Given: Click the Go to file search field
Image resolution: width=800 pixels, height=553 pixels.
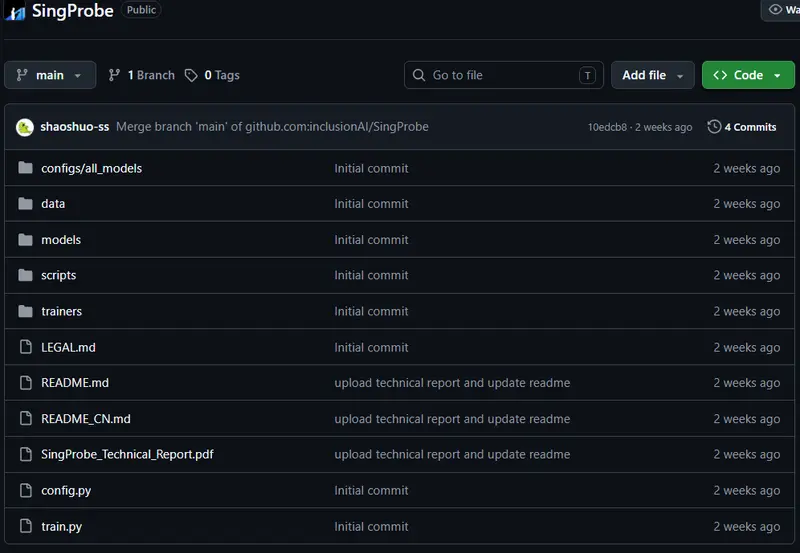Looking at the screenshot, I should point(504,75).
